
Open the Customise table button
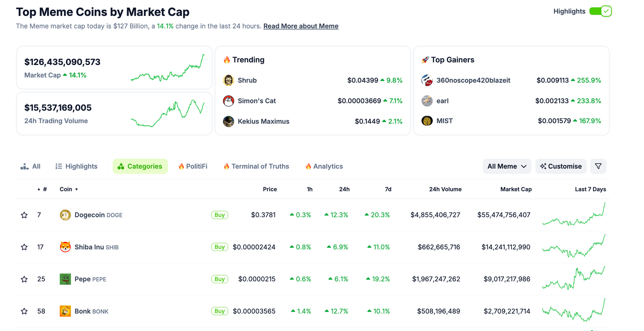561,166
